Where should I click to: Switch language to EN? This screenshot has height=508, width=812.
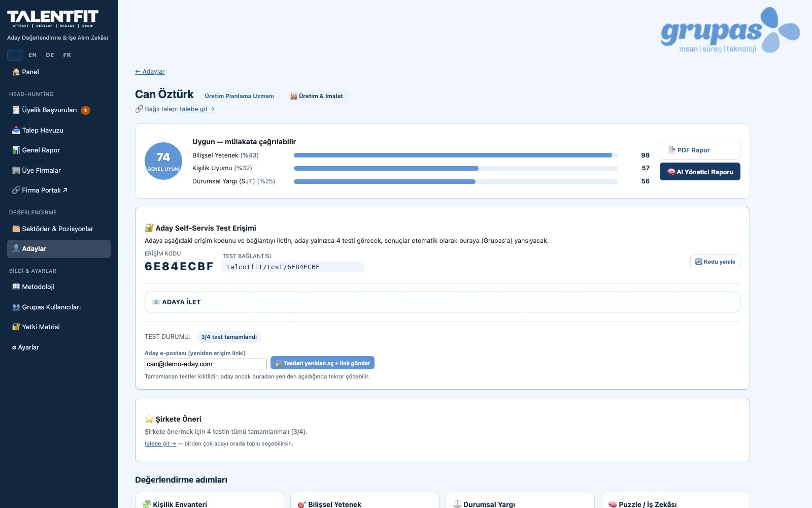[32, 55]
